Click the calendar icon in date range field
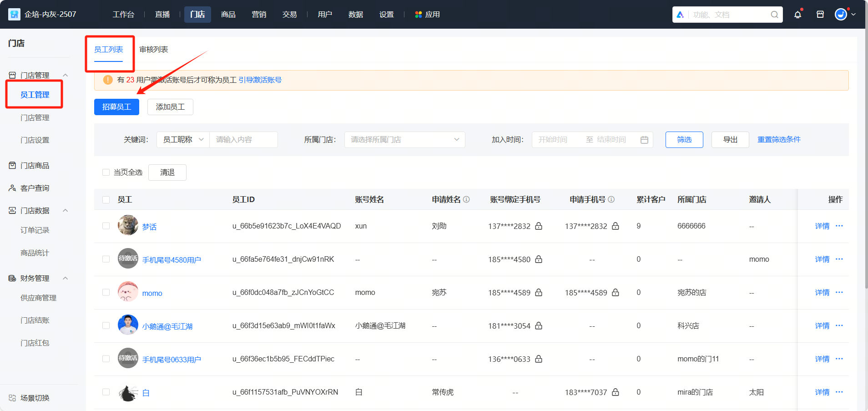The image size is (868, 411). tap(644, 140)
